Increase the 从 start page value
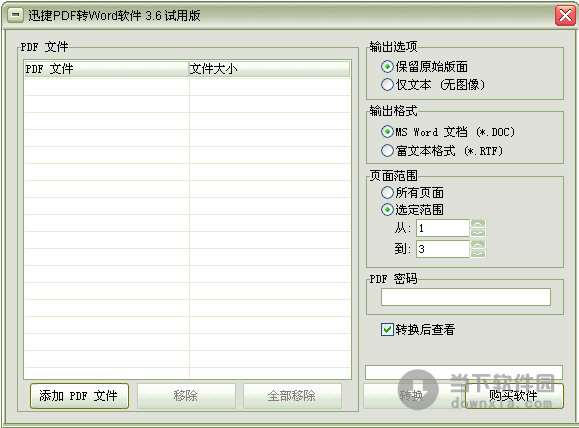 [478, 224]
